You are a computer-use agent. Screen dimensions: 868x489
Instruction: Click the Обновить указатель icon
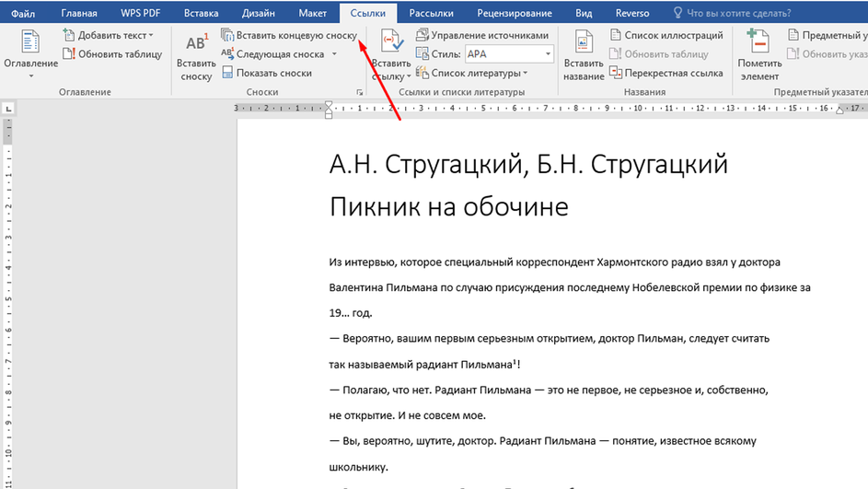tap(793, 53)
